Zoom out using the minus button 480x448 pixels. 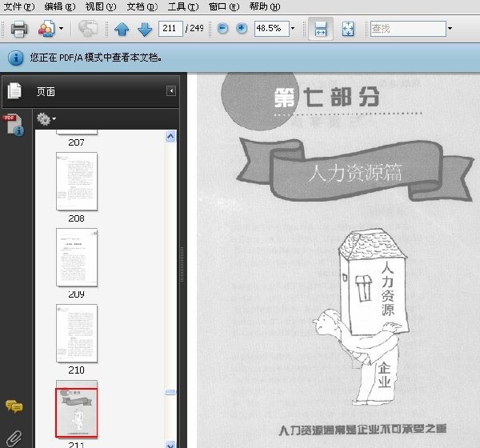[222, 29]
